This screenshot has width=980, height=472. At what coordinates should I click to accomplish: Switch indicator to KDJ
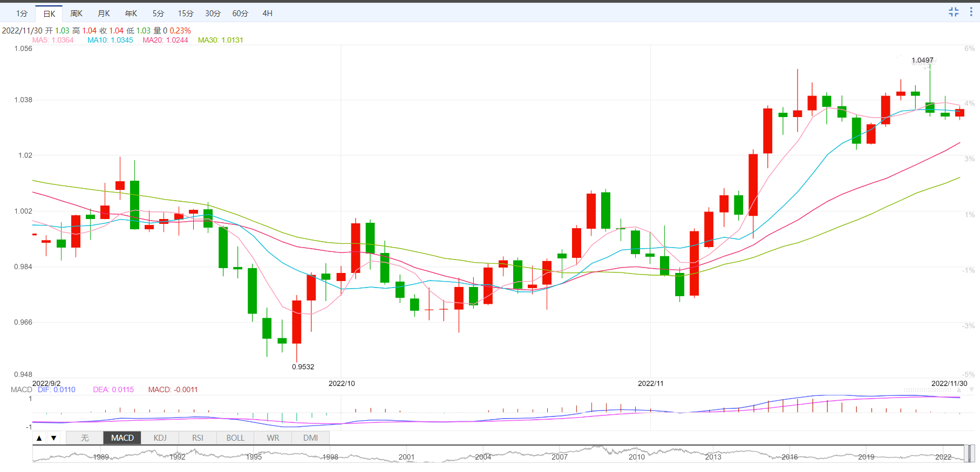(x=160, y=438)
